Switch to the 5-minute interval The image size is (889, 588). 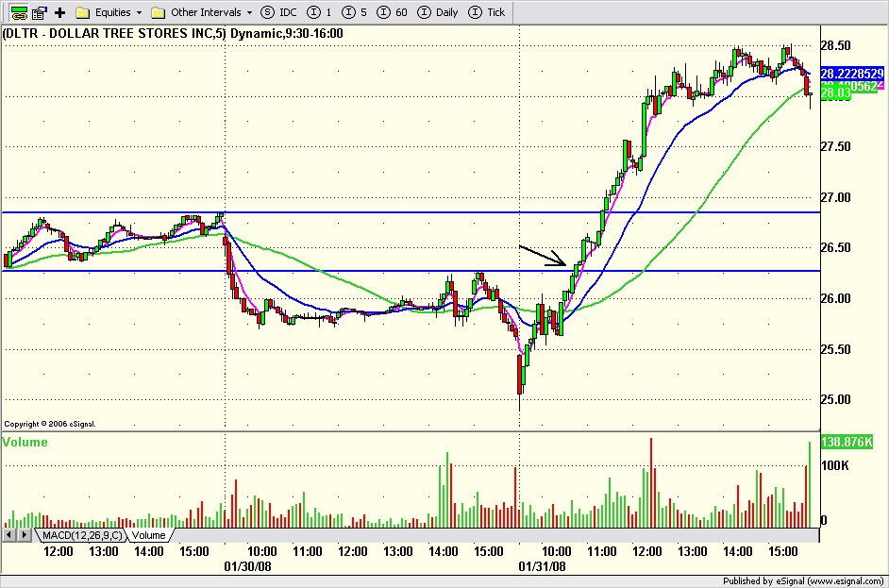click(x=355, y=12)
